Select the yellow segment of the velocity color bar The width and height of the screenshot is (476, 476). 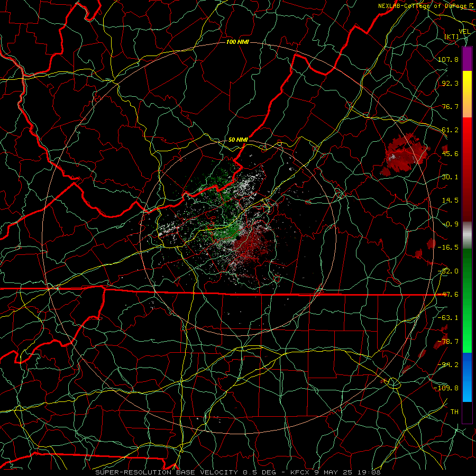click(x=467, y=94)
